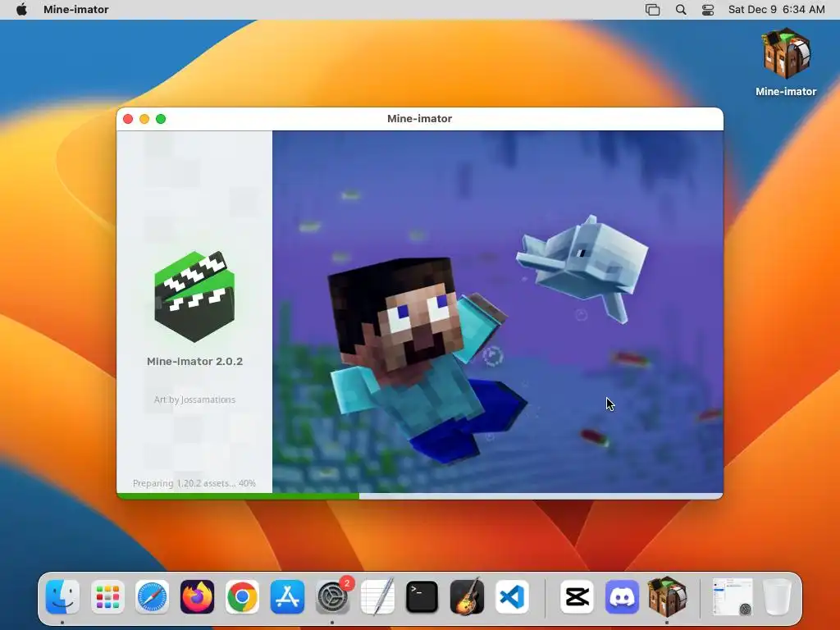This screenshot has height=630, width=840.
Task: Open Control Center in menu bar
Action: (x=708, y=10)
